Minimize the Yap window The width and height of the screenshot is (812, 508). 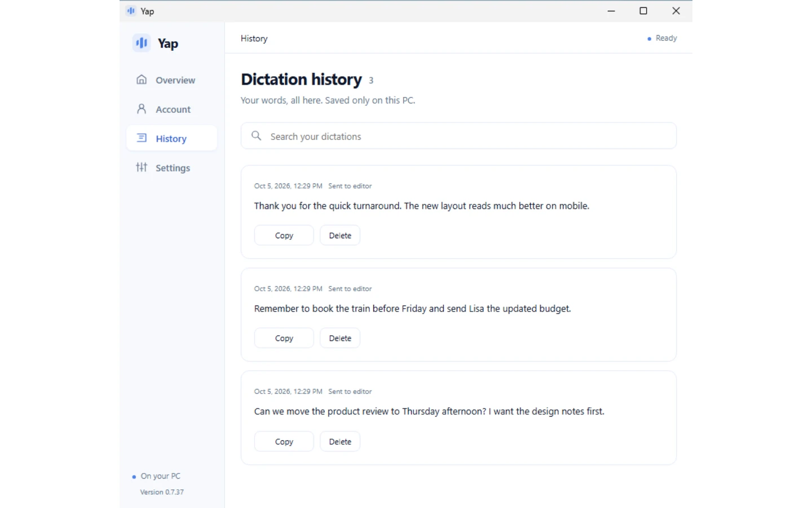[x=611, y=11]
